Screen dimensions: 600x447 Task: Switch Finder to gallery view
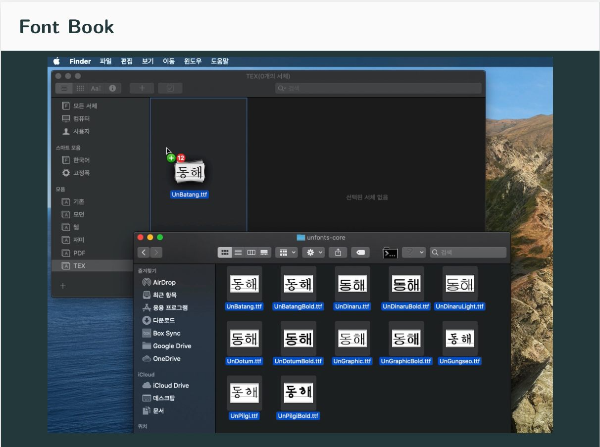[x=264, y=253]
